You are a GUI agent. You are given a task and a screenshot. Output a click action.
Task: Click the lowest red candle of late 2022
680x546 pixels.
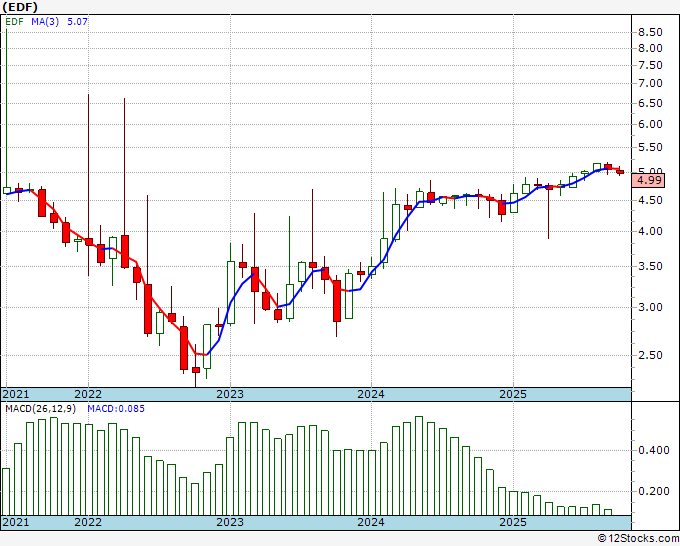tap(196, 370)
